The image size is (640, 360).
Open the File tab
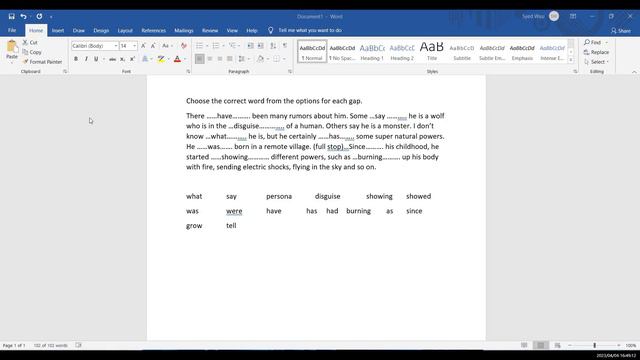(12, 31)
